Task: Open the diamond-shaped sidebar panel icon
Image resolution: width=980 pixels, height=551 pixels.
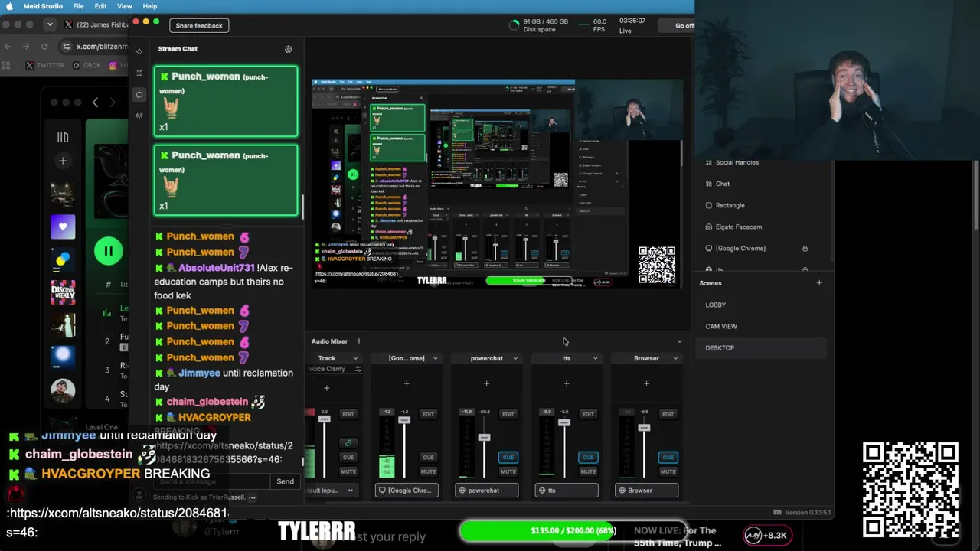Action: 139,51
